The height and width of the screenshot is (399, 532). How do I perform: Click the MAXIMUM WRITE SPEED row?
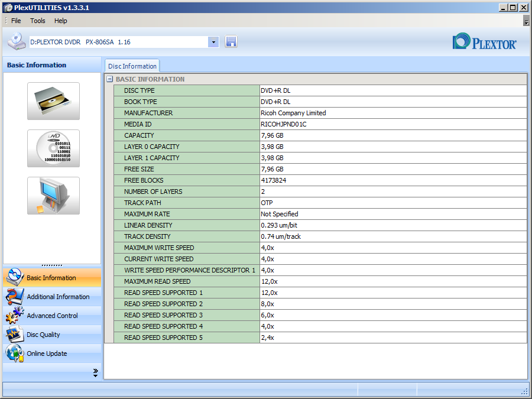click(x=320, y=248)
